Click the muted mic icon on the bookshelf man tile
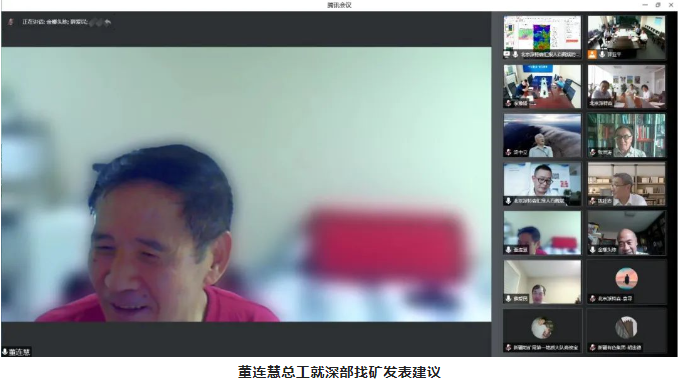Screen dimensions: 691x389 pyautogui.click(x=593, y=152)
